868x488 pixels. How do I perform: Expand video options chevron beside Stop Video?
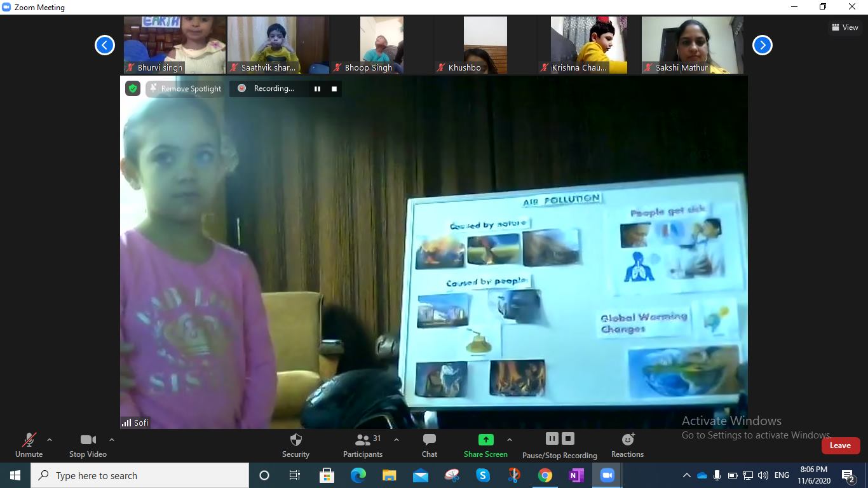click(112, 440)
